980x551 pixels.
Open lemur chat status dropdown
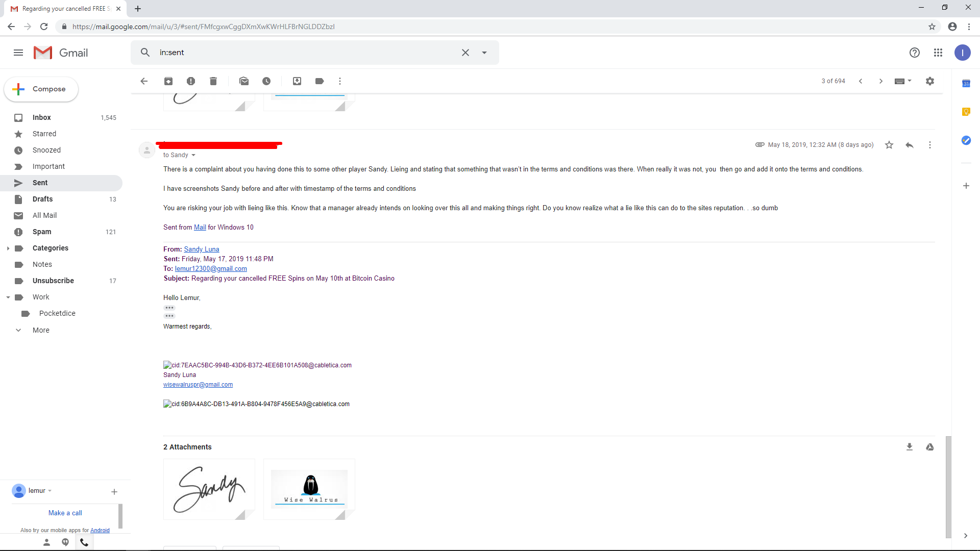[50, 491]
